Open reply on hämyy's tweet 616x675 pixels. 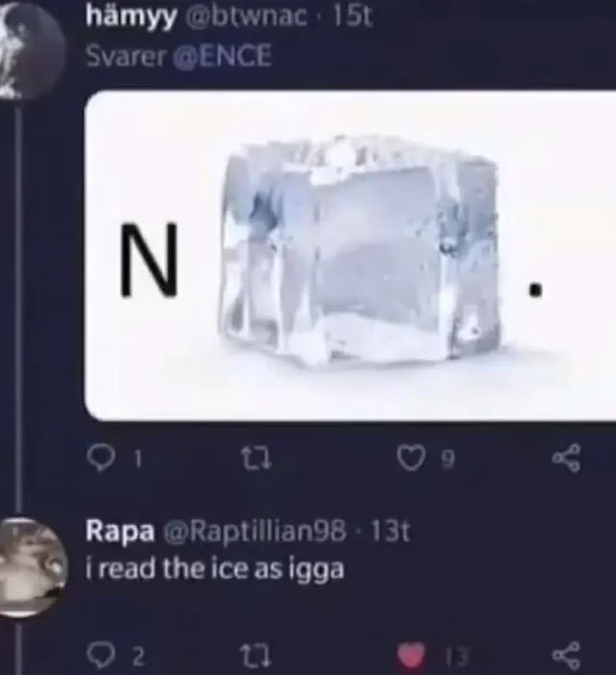pos(101,459)
